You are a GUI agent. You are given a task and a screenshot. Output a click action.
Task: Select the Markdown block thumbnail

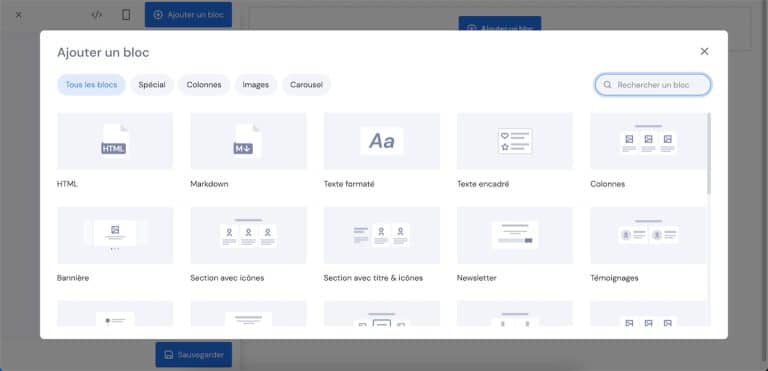point(248,141)
